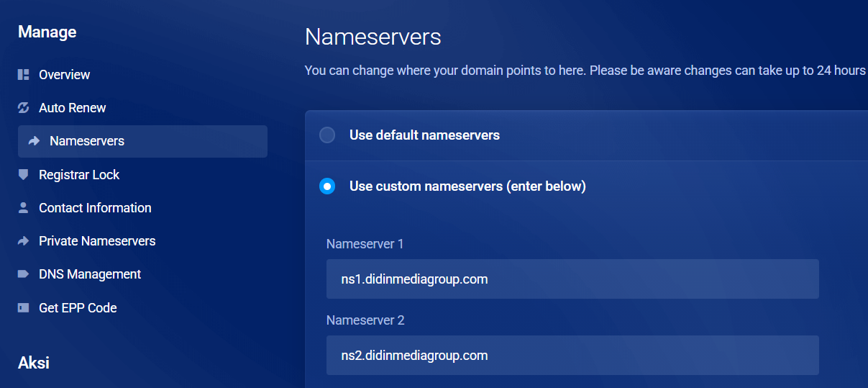Focus the Nameserver 2 input field

(x=572, y=355)
